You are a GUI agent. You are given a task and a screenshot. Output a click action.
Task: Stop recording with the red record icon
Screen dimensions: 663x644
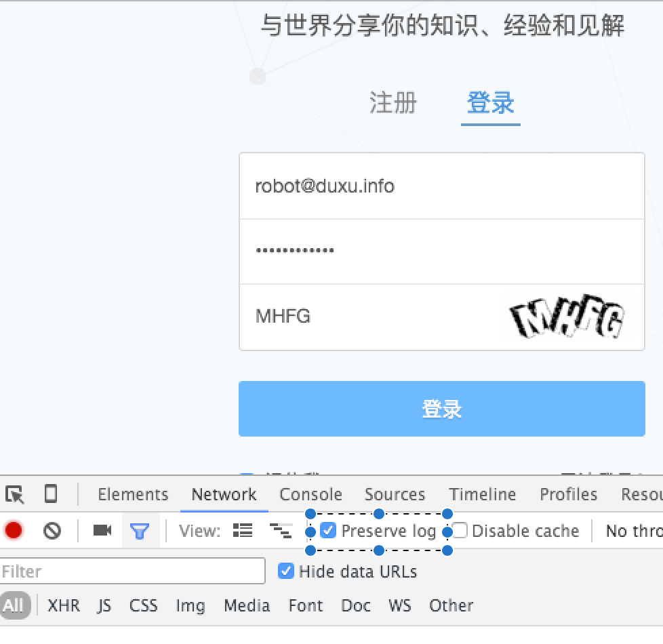(14, 531)
